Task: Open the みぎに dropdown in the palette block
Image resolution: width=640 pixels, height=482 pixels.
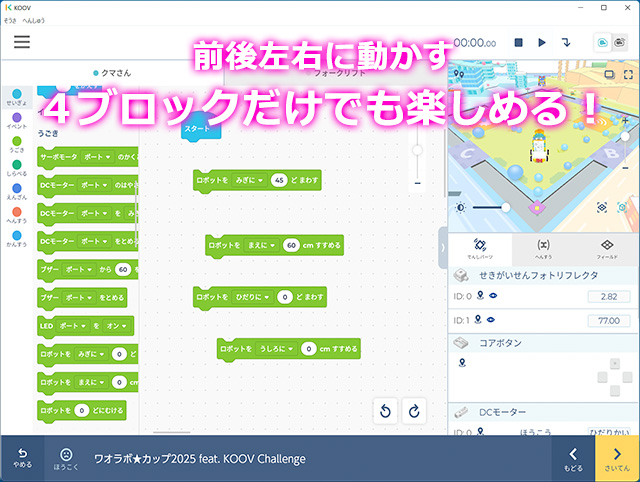Action: tap(91, 354)
